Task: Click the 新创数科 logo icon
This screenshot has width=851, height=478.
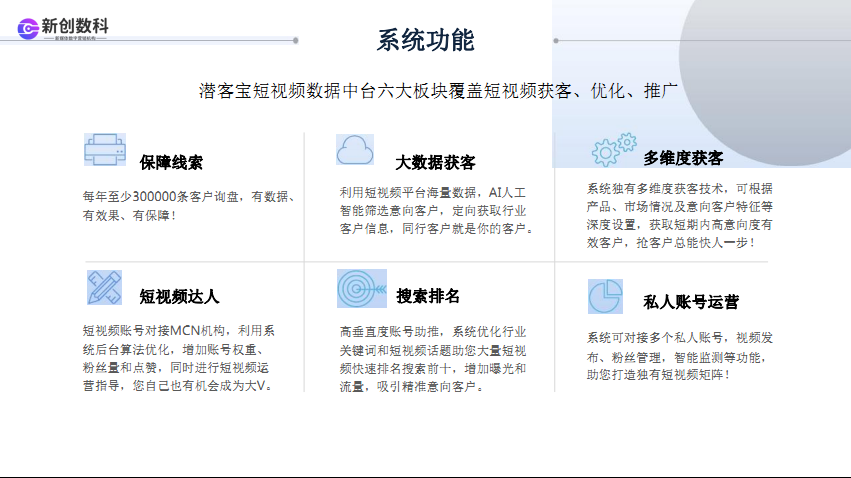Action: click(x=28, y=29)
